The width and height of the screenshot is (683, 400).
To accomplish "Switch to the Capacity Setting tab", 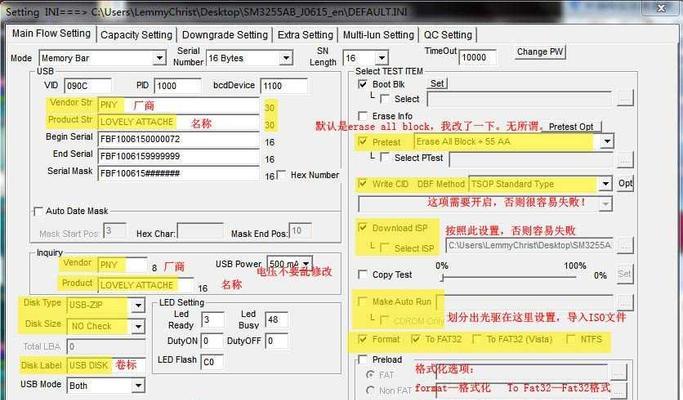I will [137, 34].
